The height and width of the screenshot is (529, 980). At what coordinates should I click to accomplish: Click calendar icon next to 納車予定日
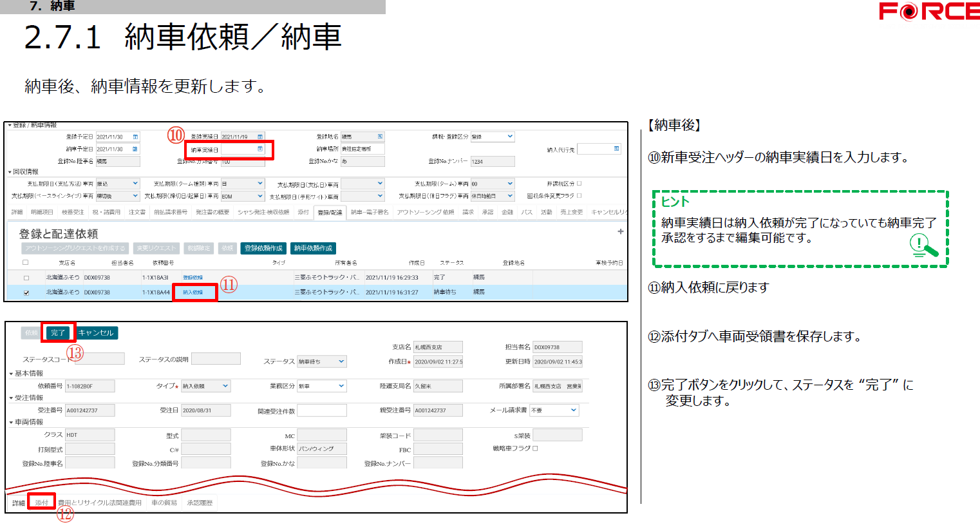[x=135, y=149]
